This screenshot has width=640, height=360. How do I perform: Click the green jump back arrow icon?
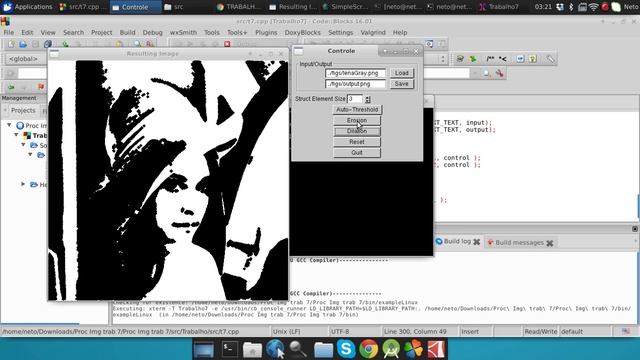[x=11, y=87]
